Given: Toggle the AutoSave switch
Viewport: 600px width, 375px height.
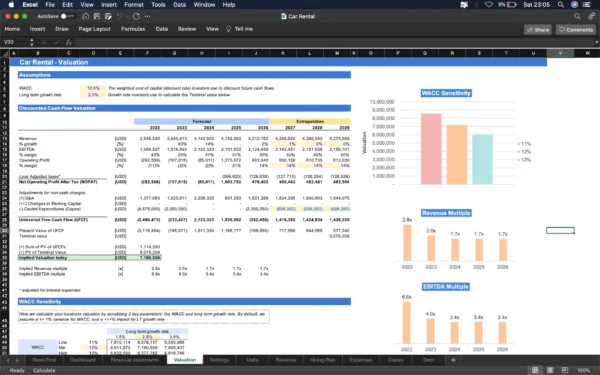Looking at the screenshot, I should [x=68, y=16].
